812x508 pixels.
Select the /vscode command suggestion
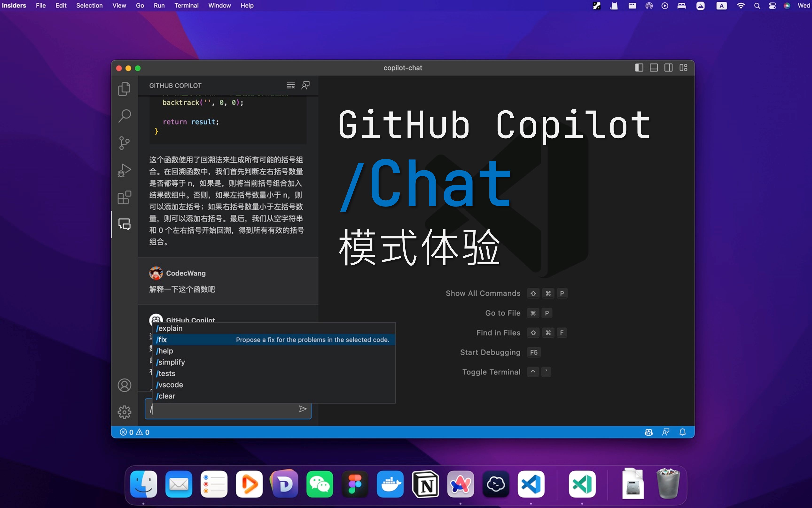point(274,385)
